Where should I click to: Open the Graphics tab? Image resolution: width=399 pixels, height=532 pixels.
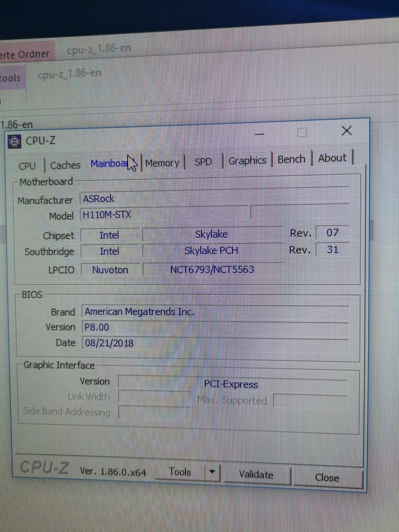coord(247,161)
